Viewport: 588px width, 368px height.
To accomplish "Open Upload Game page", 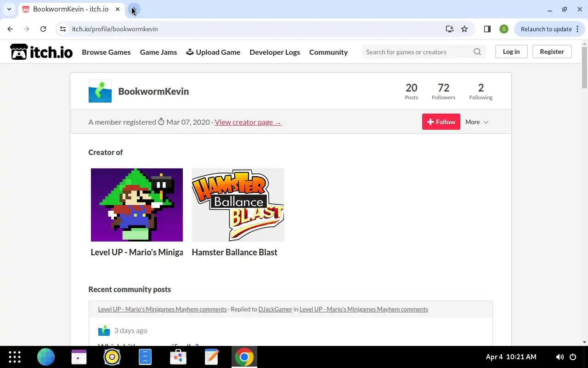I will [213, 52].
